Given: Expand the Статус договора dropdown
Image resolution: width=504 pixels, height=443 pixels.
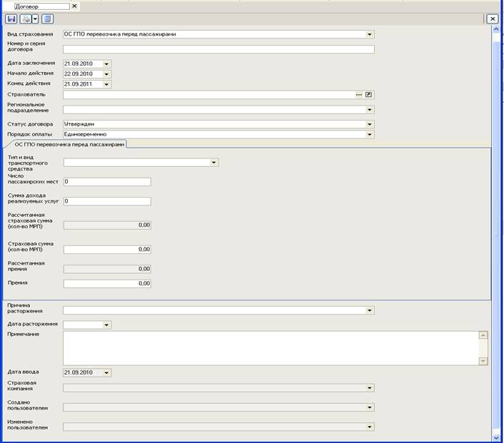Looking at the screenshot, I should coord(369,124).
